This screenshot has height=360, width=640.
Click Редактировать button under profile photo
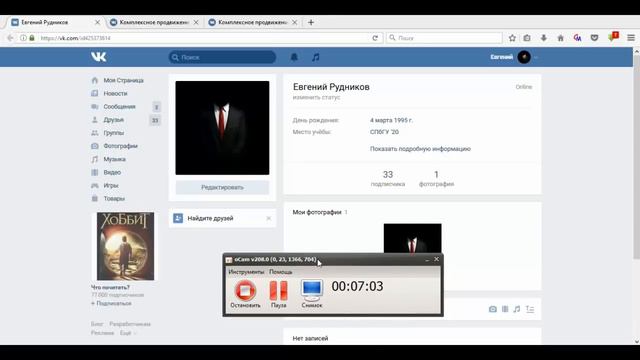(222, 187)
